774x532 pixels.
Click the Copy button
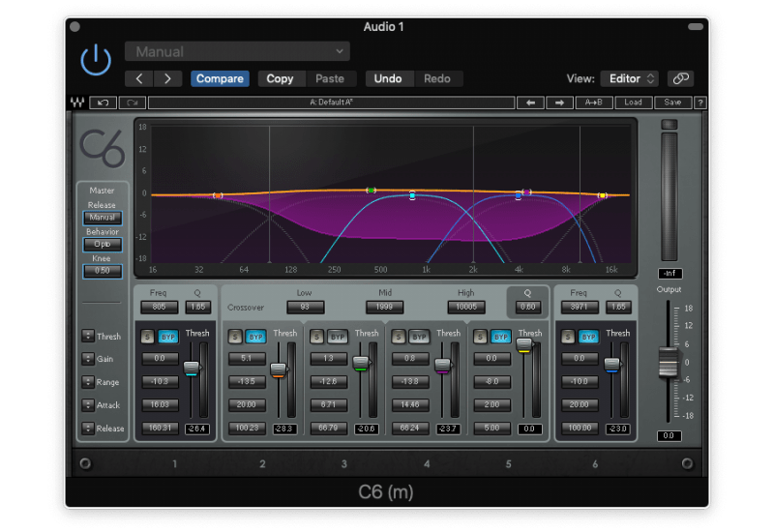[x=280, y=79]
